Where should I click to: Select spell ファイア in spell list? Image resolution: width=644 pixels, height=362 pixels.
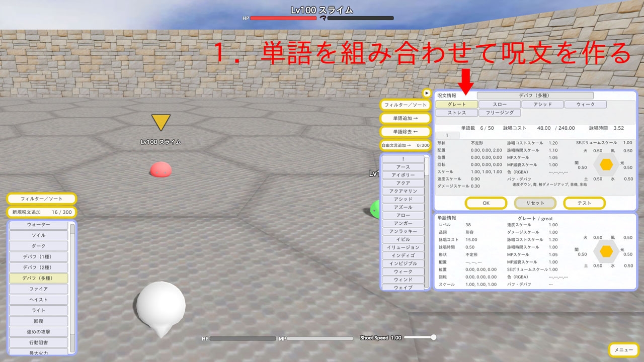tap(39, 289)
